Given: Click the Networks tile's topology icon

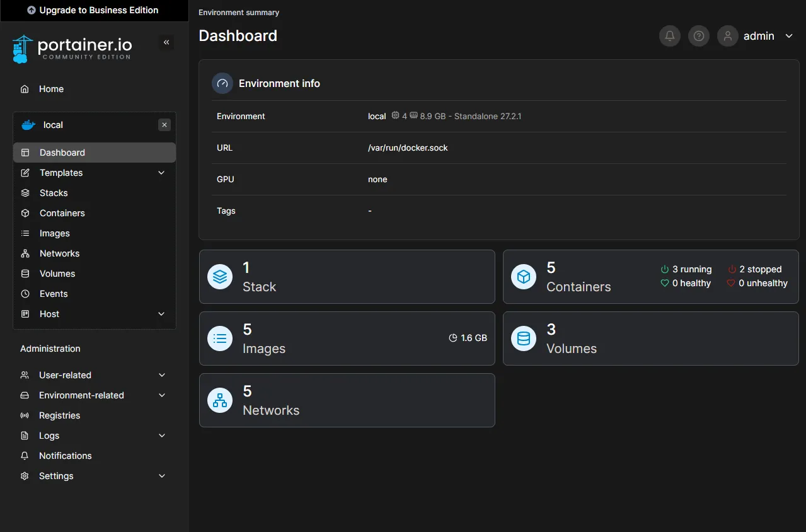Looking at the screenshot, I should [220, 400].
